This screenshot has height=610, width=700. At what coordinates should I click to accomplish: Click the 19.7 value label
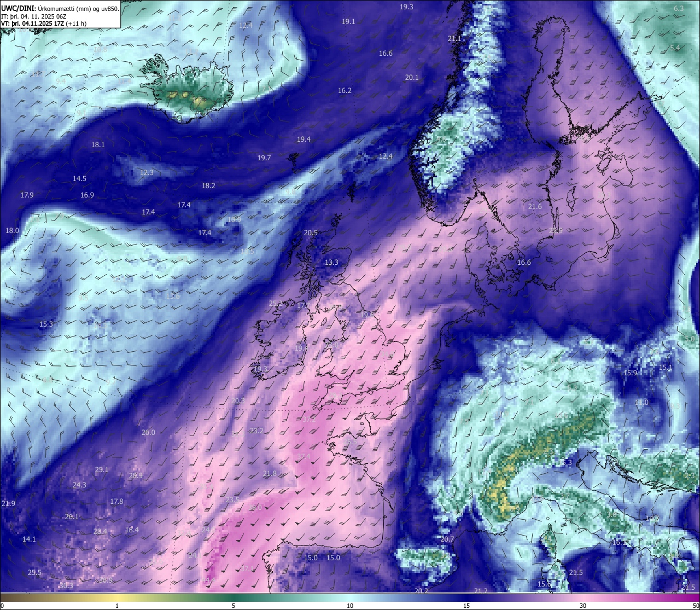pyautogui.click(x=264, y=158)
